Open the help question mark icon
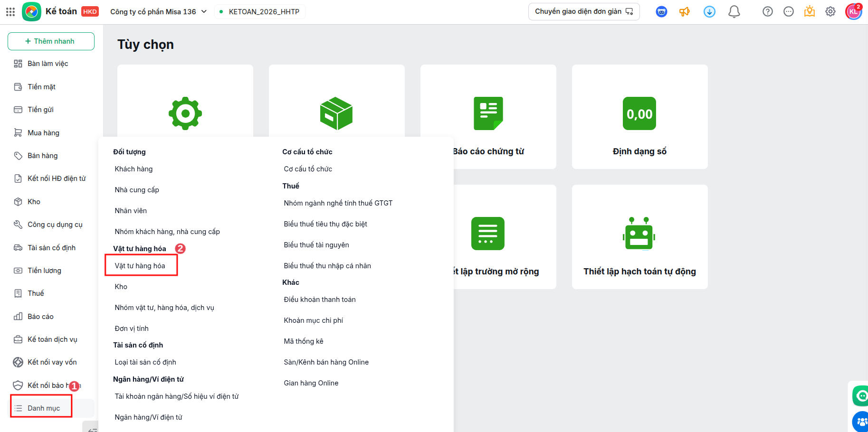 click(768, 12)
